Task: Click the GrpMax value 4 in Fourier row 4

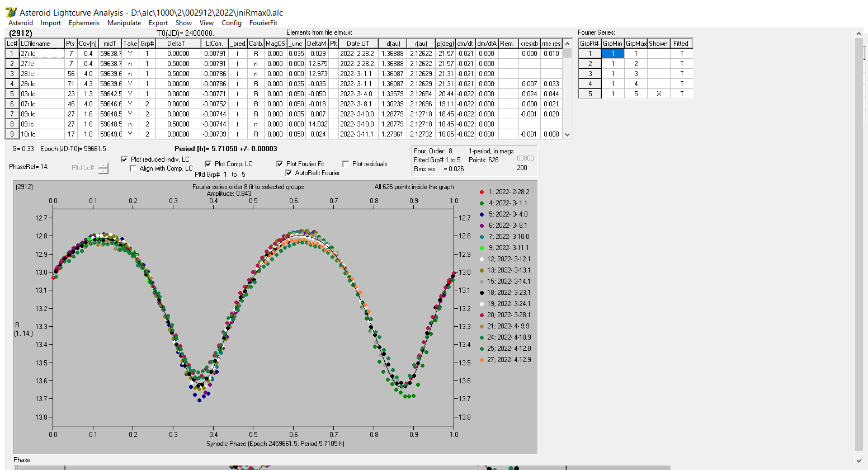Action: (636, 84)
